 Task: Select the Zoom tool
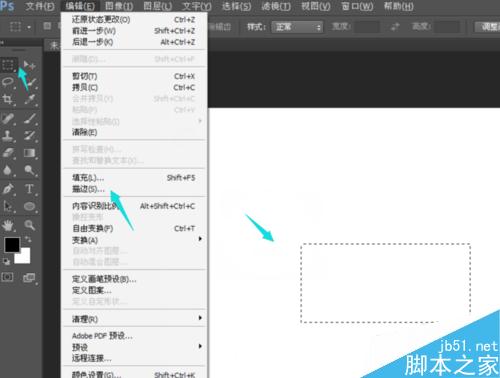point(30,226)
